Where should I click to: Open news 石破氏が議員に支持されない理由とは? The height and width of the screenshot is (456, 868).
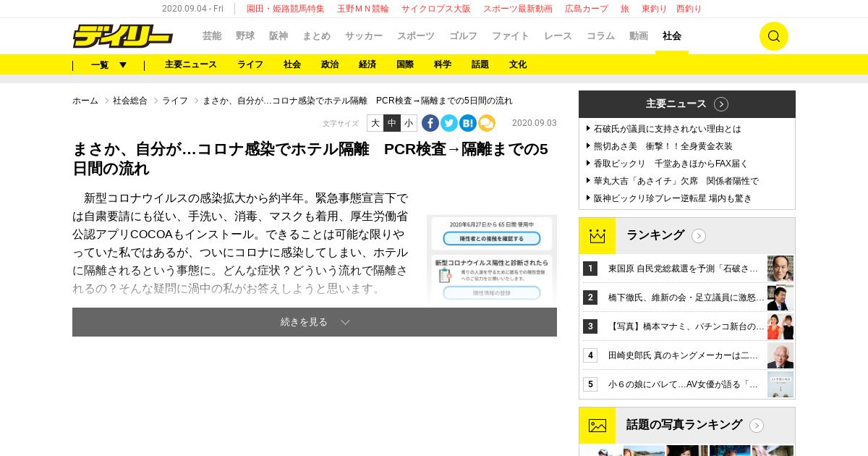tap(667, 129)
